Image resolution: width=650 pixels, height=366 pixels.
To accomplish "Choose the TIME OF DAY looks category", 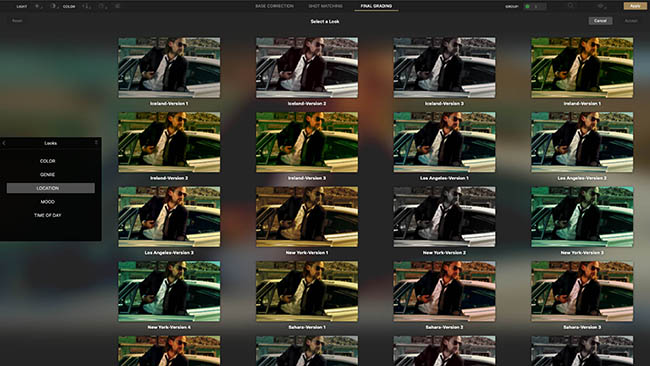I will [x=48, y=216].
